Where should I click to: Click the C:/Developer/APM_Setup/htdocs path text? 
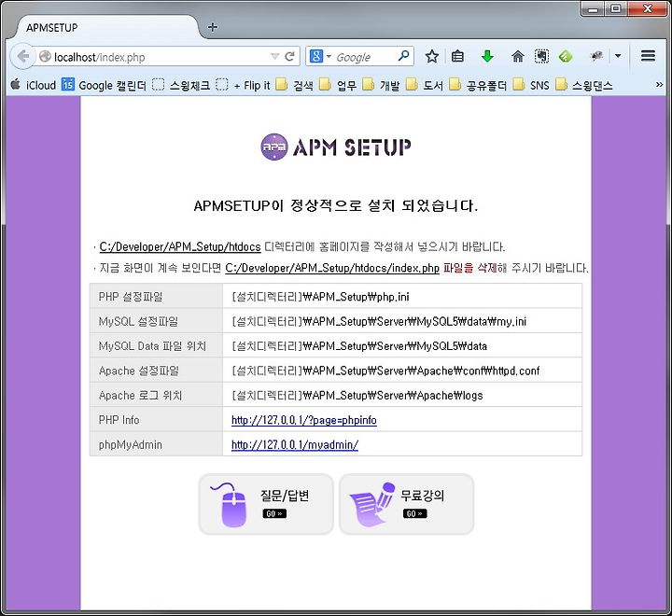coord(180,247)
